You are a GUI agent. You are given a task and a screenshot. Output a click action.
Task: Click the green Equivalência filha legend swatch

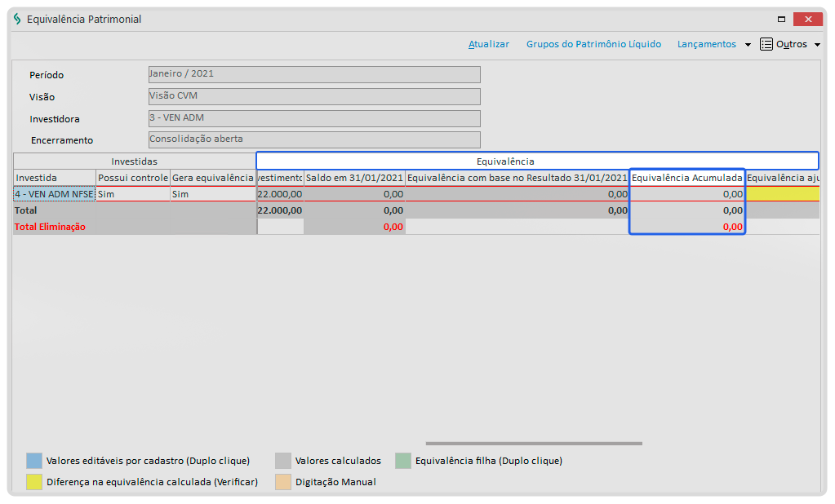[x=402, y=461]
